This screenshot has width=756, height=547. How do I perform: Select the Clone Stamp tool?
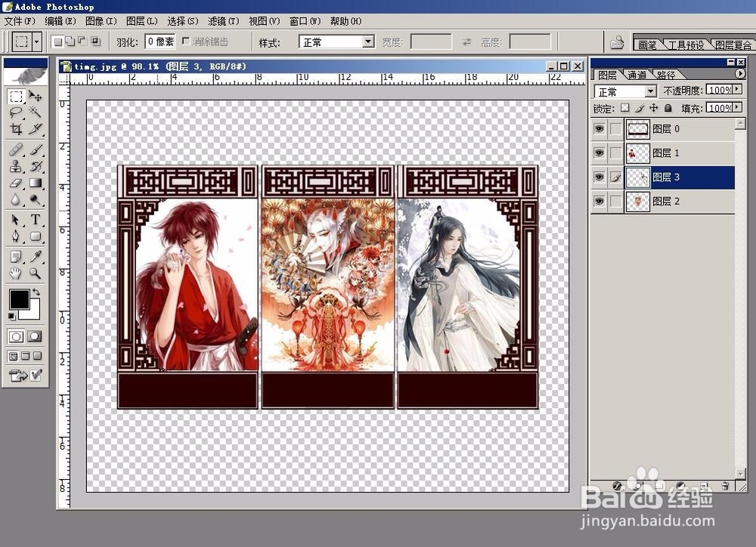[16, 167]
